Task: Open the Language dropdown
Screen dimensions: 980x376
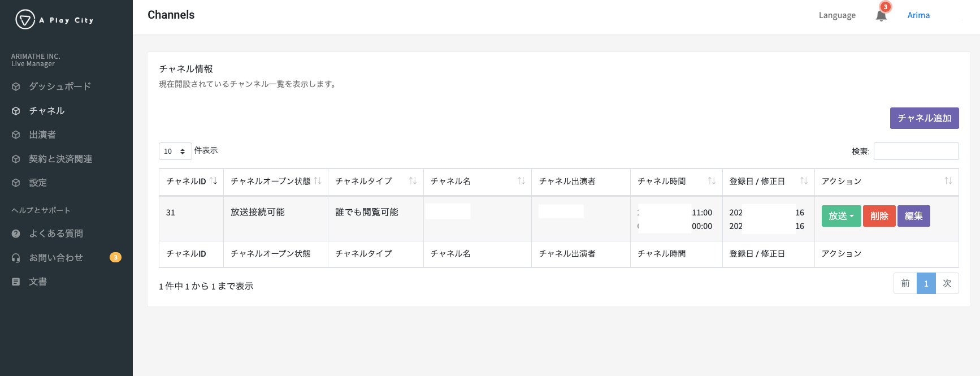Action: point(837,15)
